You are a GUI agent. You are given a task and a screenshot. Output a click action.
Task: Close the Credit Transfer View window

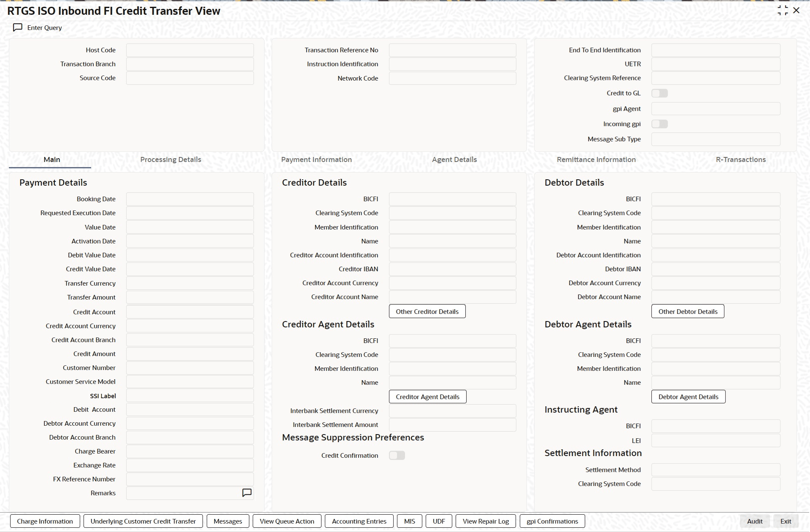pos(796,11)
